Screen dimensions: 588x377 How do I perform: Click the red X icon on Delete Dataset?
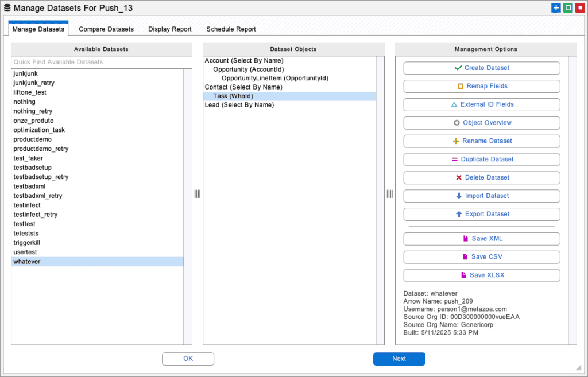pos(459,178)
